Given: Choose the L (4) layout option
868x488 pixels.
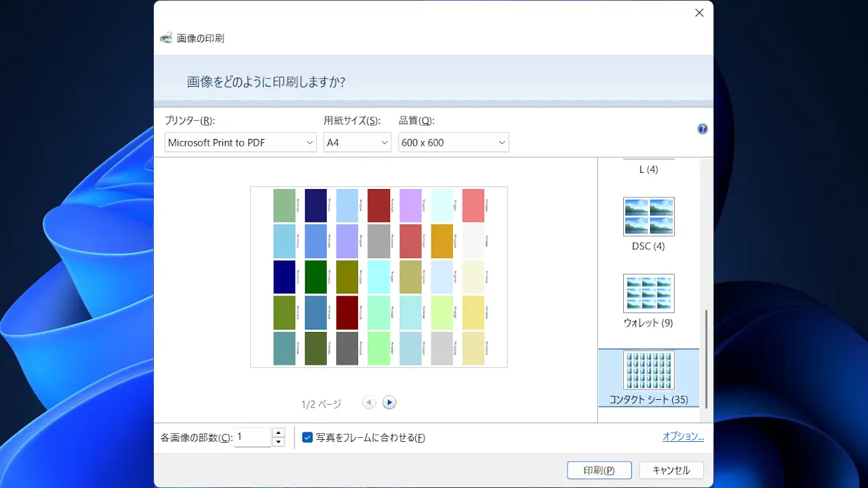Looking at the screenshot, I should pos(648,169).
